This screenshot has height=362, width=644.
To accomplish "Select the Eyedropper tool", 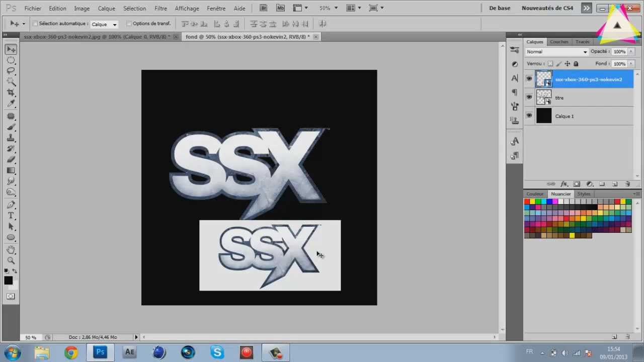I will [x=11, y=103].
